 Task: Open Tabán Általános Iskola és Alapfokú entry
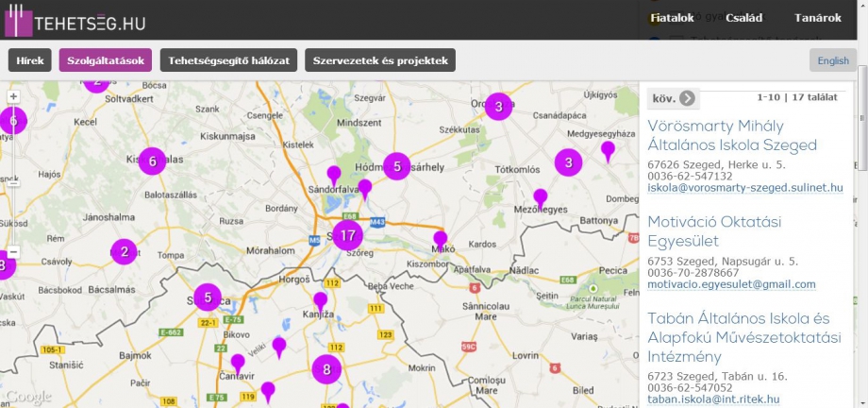click(744, 337)
